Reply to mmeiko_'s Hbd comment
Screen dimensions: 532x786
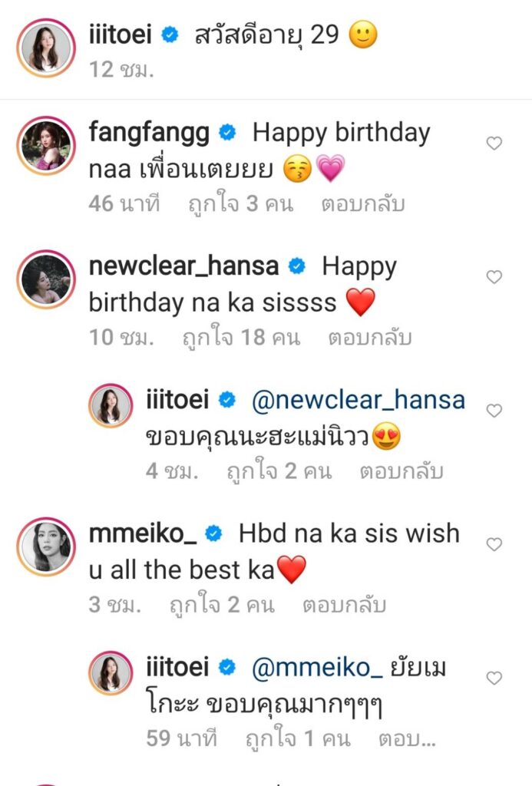(344, 604)
